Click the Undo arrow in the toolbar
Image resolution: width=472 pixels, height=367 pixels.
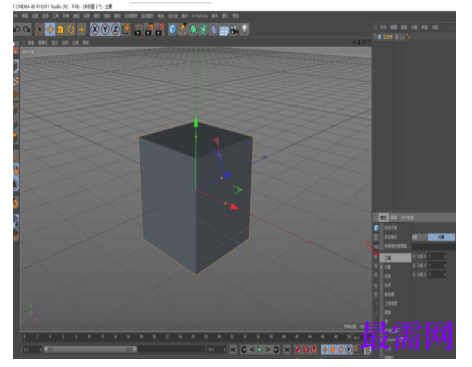click(17, 30)
